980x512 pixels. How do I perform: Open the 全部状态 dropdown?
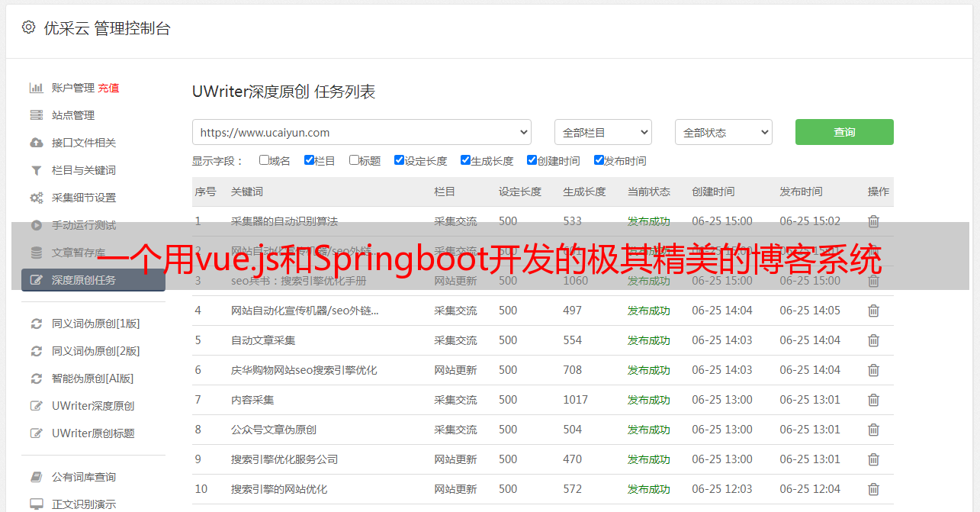pyautogui.click(x=724, y=132)
